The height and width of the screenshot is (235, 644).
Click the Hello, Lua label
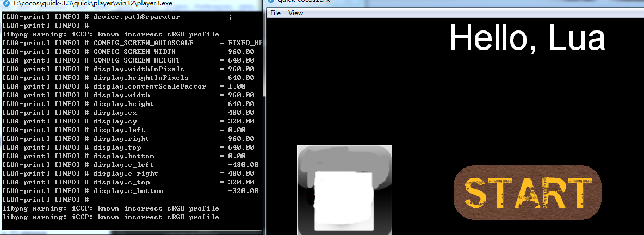(528, 38)
